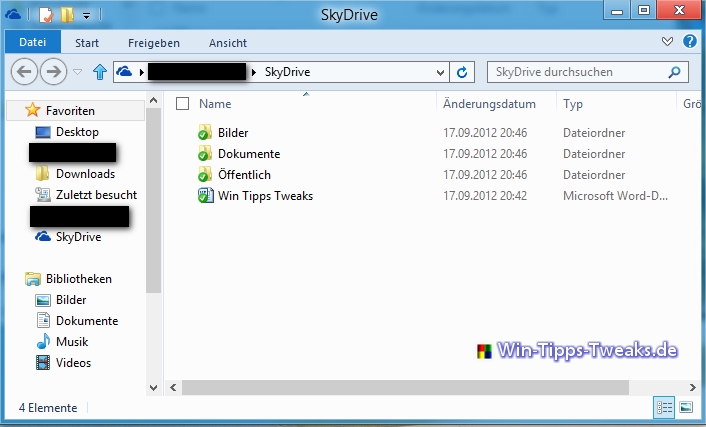
Task: Open Musik library in sidebar
Action: point(72,342)
